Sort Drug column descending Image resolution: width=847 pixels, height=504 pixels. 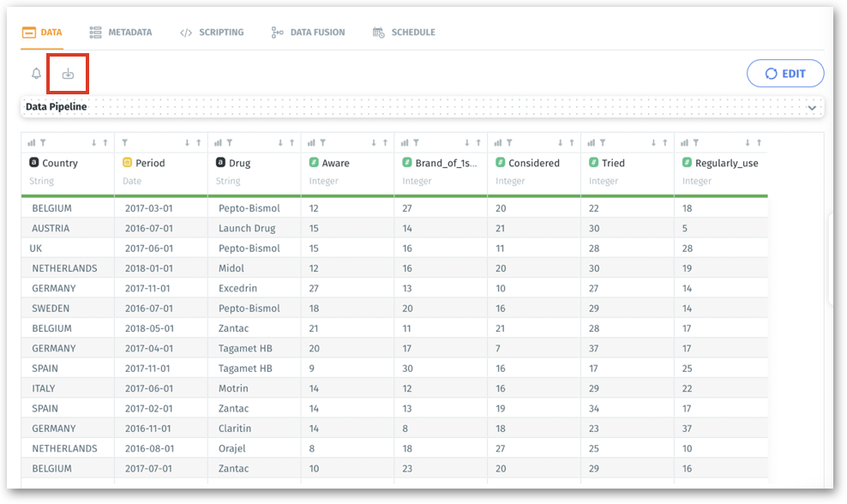coord(280,142)
